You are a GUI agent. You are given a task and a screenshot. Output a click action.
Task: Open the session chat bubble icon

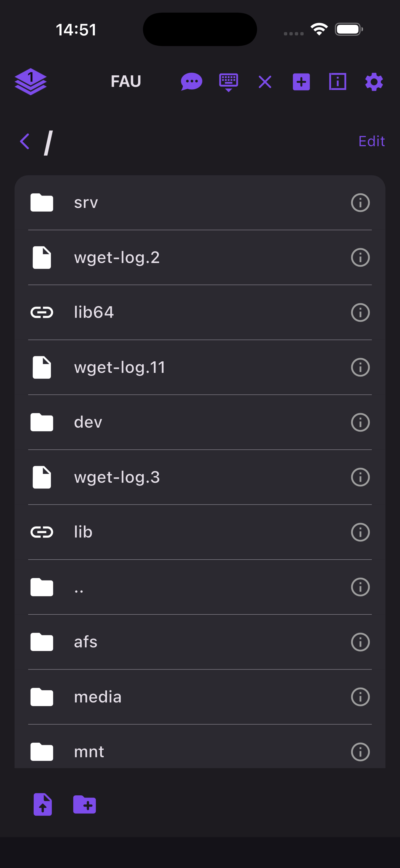(x=191, y=81)
